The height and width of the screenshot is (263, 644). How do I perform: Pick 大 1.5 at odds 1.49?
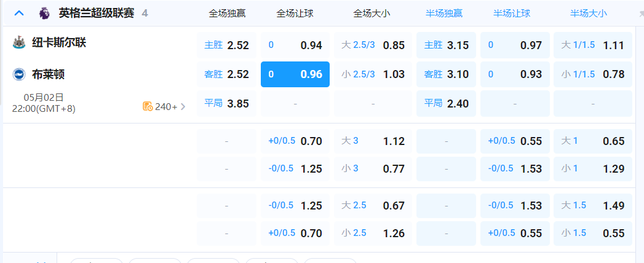[593, 206]
